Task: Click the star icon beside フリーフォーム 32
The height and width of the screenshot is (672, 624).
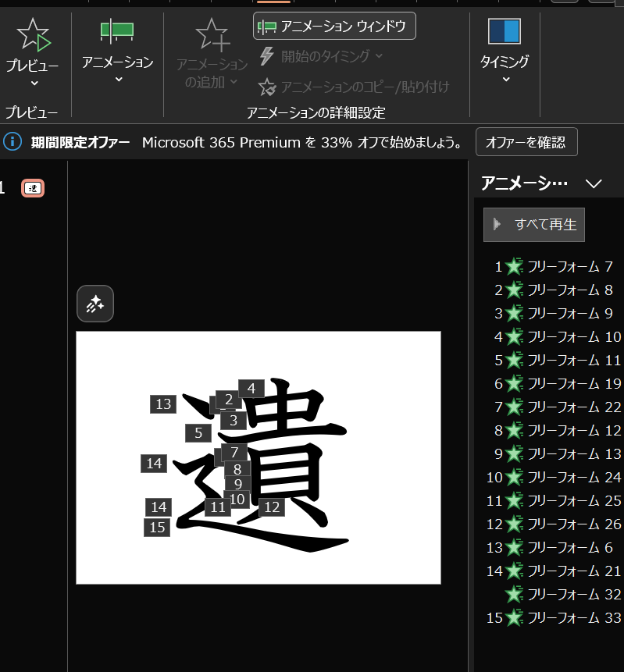Action: (514, 595)
